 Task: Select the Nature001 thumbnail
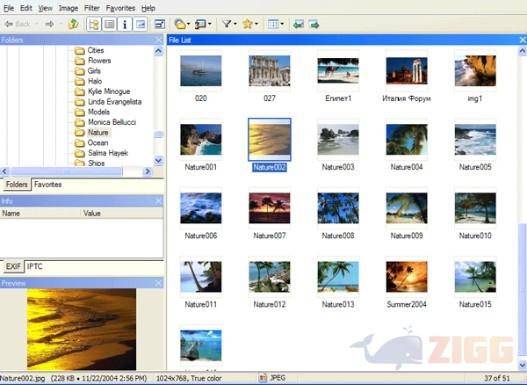click(201, 139)
